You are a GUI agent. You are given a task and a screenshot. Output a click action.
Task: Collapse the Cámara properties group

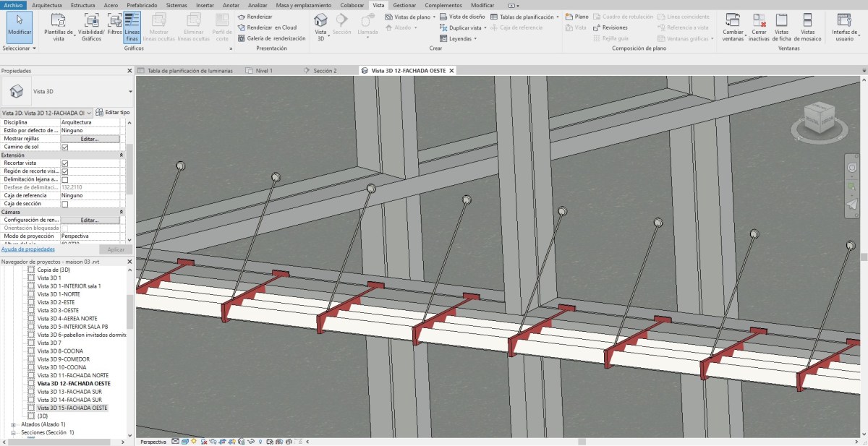coord(121,212)
